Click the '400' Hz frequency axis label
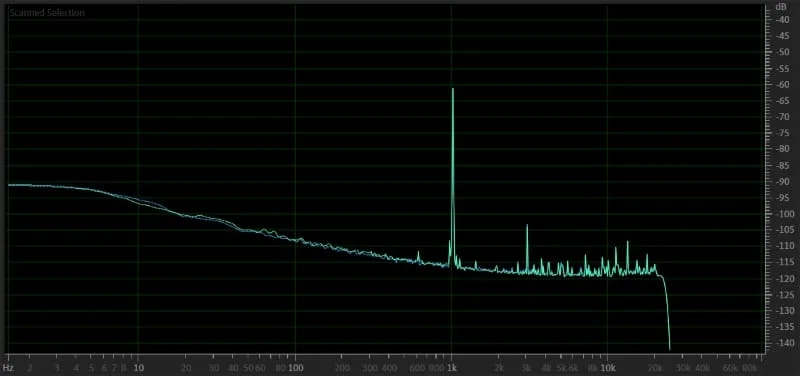Image resolution: width=800 pixels, height=376 pixels. point(389,367)
